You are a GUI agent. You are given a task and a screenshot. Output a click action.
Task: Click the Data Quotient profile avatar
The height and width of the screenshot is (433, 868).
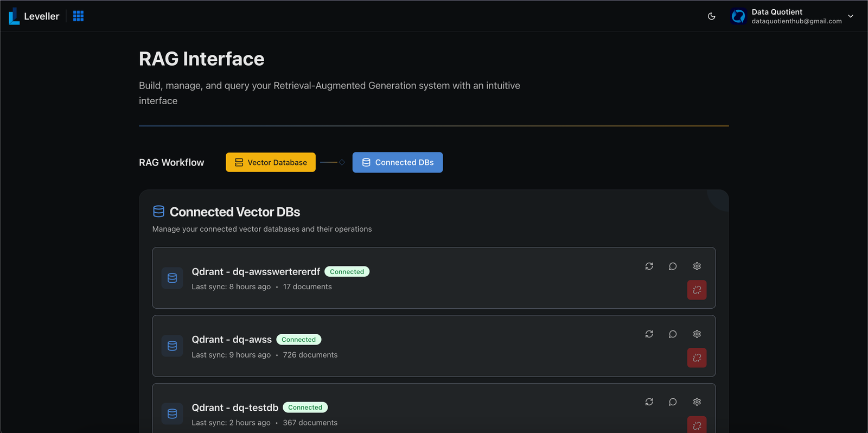(x=738, y=16)
